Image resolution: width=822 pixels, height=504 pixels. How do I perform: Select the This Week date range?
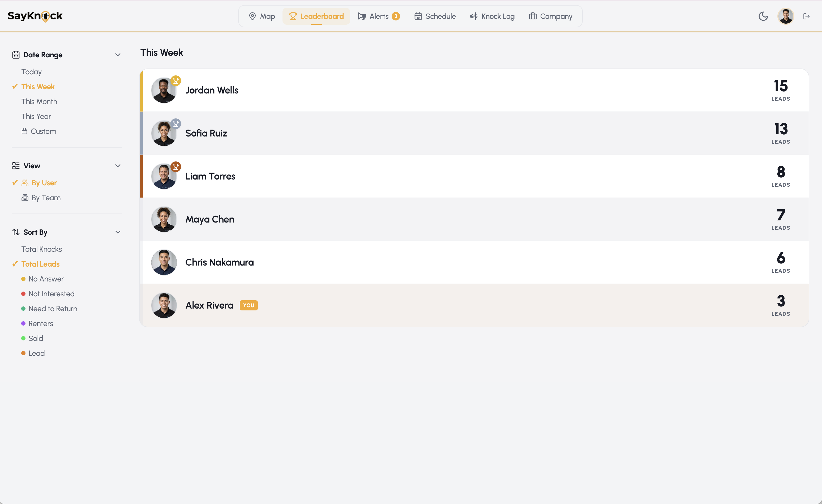click(38, 87)
